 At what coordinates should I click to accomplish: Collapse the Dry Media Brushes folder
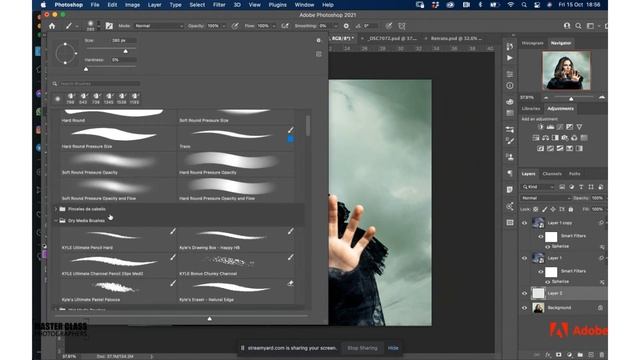56,220
